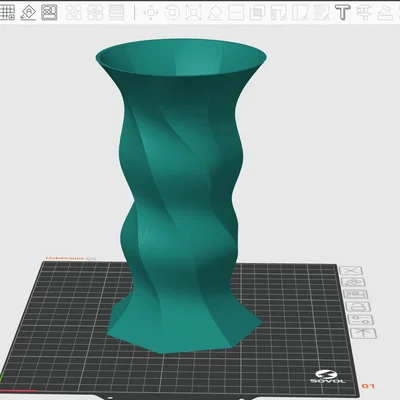Select the Cut tool
400x400 pixels.
tap(236, 12)
